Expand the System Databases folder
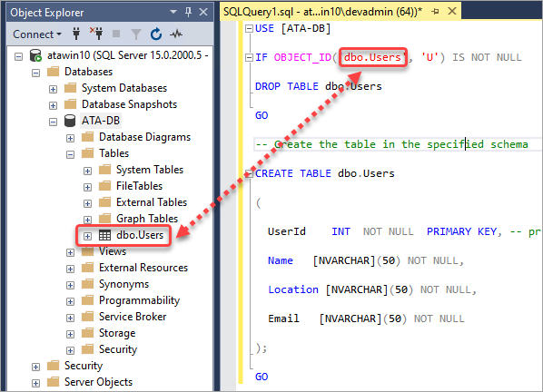This screenshot has width=543, height=392. click(x=53, y=89)
